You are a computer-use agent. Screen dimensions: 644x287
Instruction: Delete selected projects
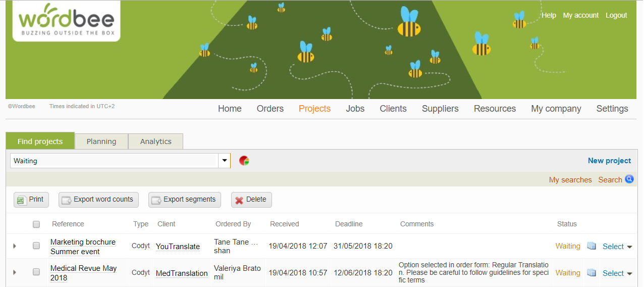[x=251, y=200]
